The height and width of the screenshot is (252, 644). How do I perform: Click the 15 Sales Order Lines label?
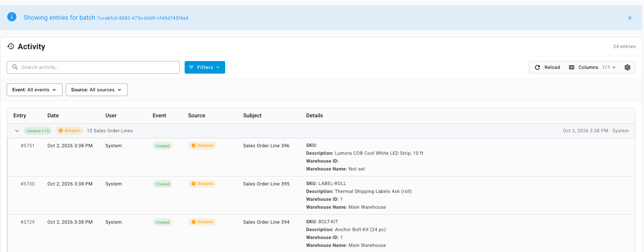point(110,131)
